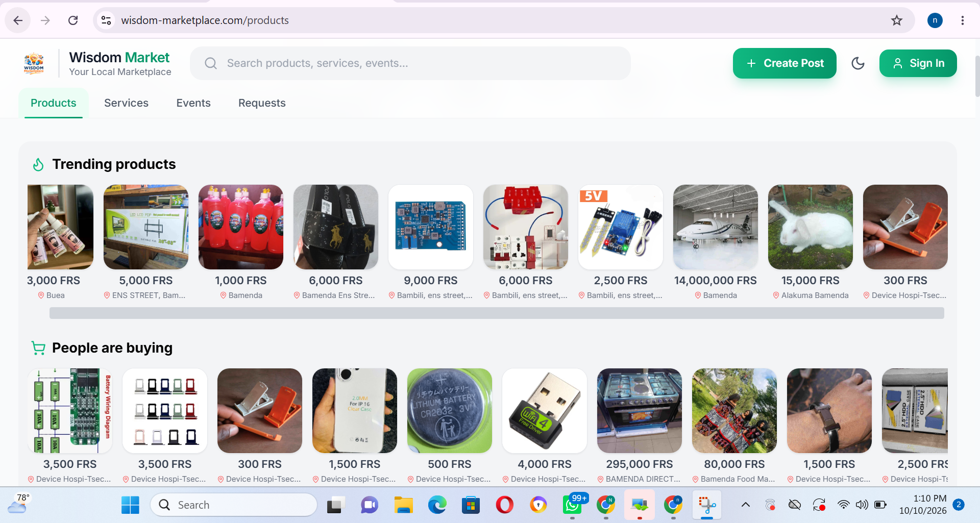Open the browser's three-dot menu

(x=962, y=20)
